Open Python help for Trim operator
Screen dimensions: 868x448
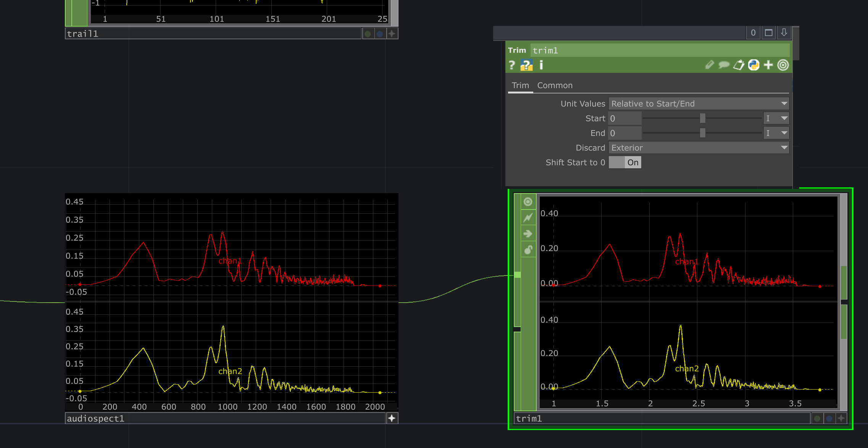pos(526,65)
